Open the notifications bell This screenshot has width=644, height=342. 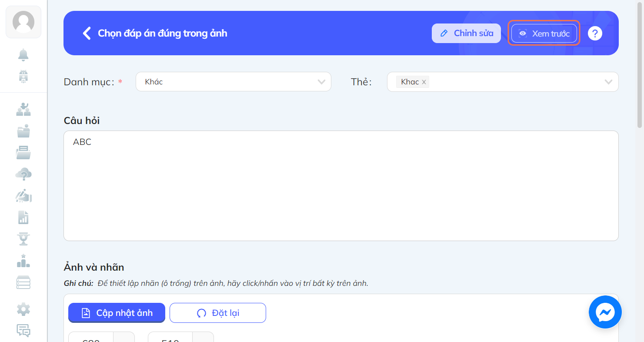[23, 55]
